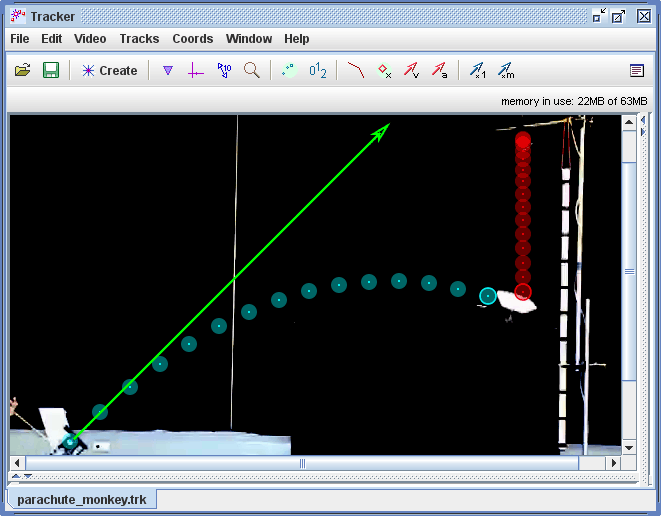
Task: Toggle the purple coordinate axes display
Action: (196, 71)
